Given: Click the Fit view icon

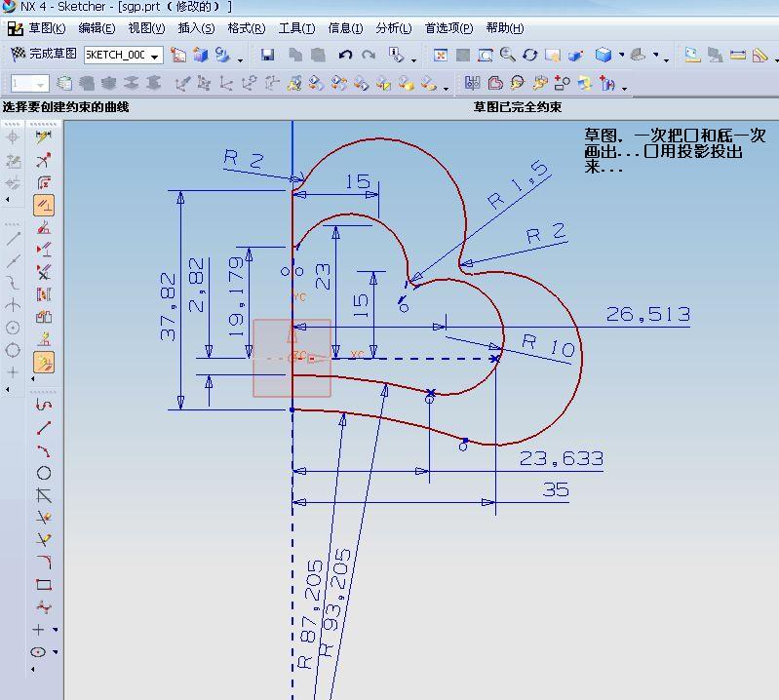Looking at the screenshot, I should pyautogui.click(x=440, y=55).
